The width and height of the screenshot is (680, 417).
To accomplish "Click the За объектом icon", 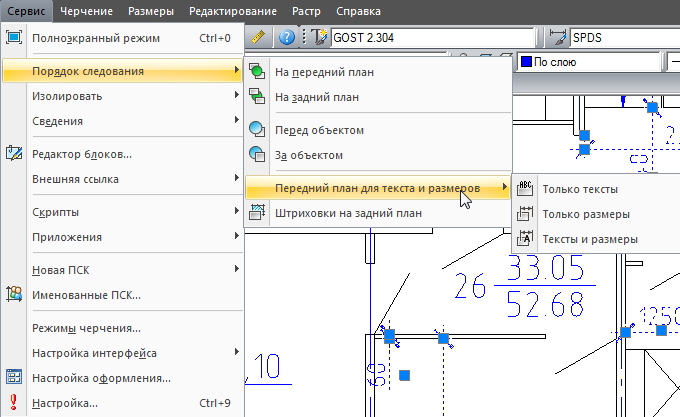I will click(x=257, y=154).
